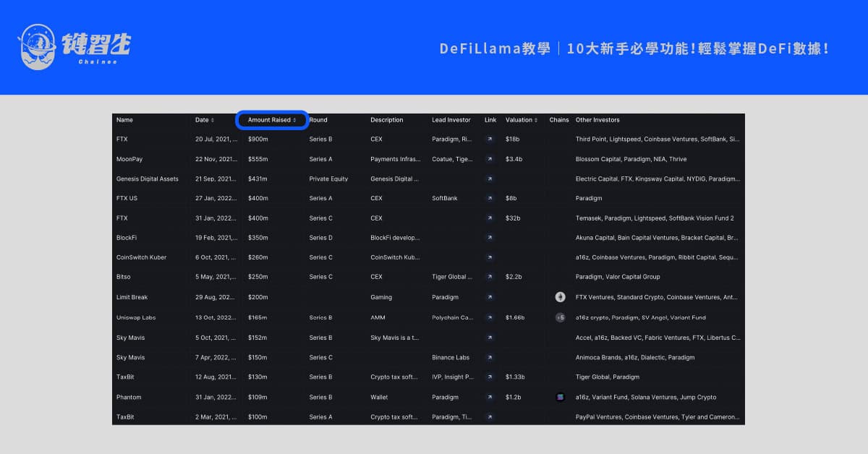Click the Name column header
The image size is (868, 454).
coord(124,120)
